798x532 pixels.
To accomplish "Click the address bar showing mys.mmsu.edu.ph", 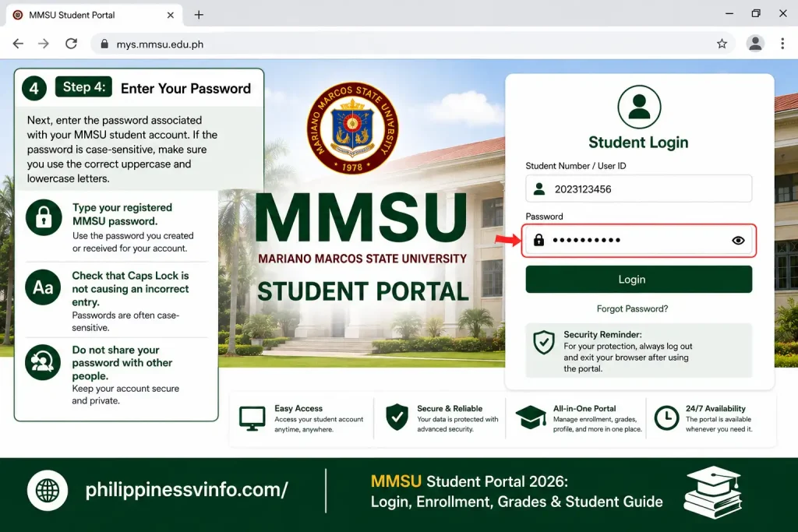I will [x=412, y=44].
